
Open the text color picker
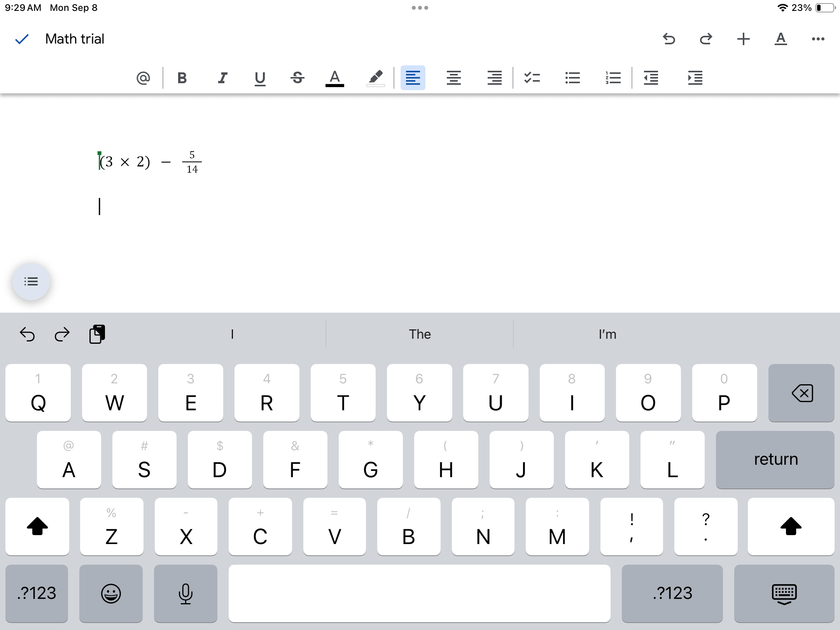point(335,78)
